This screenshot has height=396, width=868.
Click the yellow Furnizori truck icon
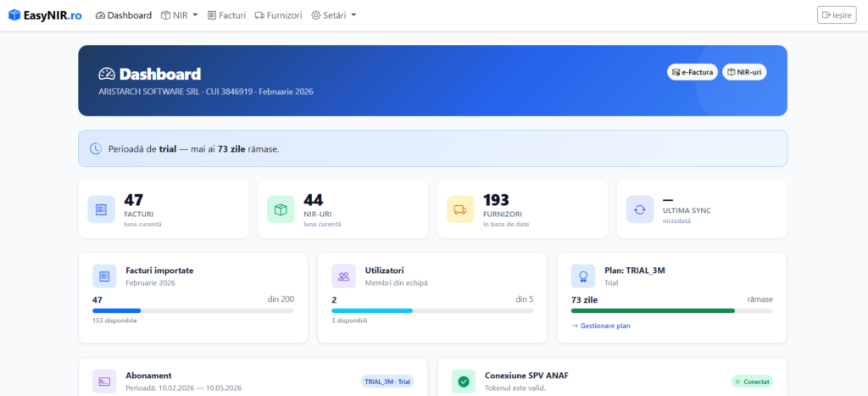click(460, 209)
